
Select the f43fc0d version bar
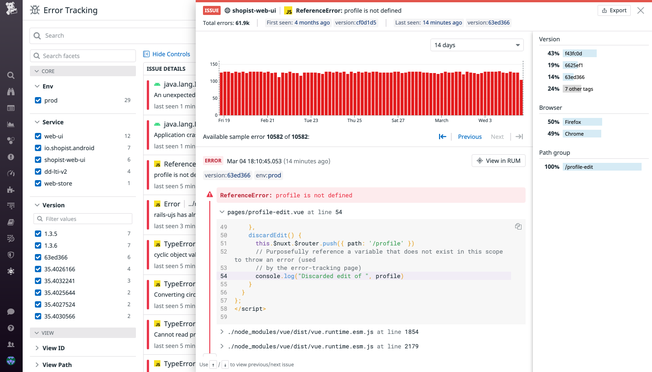580,53
